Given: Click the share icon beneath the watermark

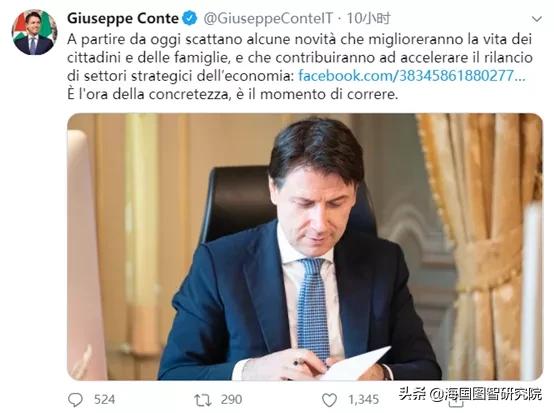Looking at the screenshot, I should click(456, 403).
